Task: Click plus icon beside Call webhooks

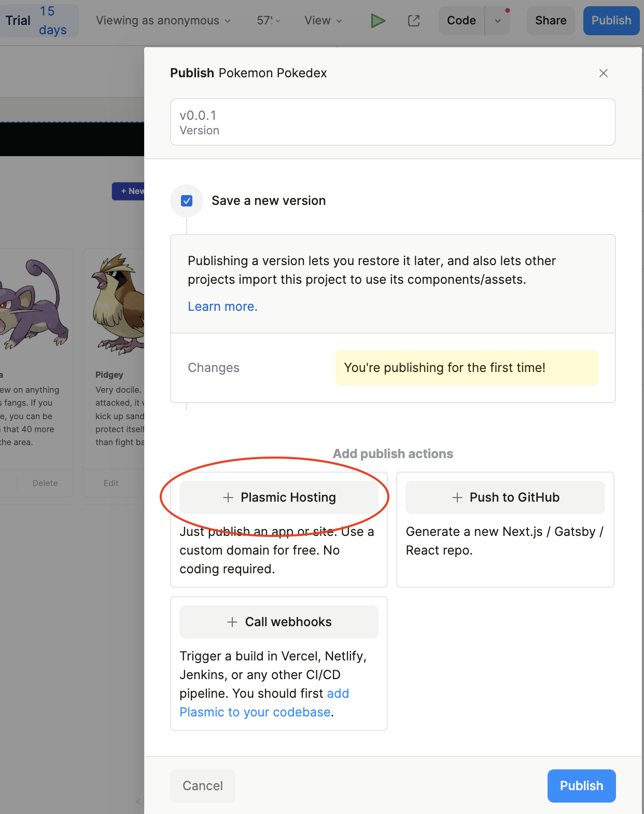Action: (x=232, y=622)
